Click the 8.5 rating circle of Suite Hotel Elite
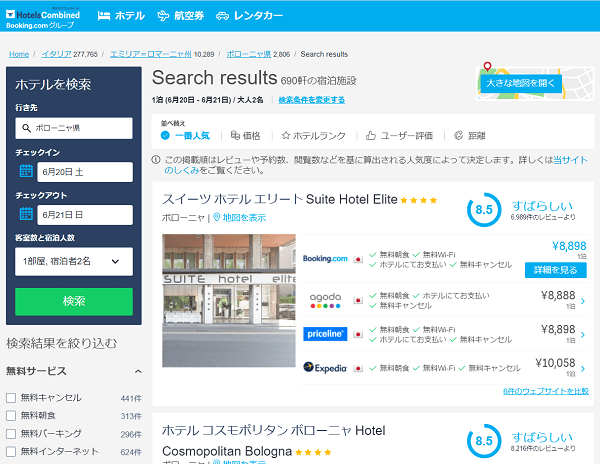Image resolution: width=600 pixels, height=464 pixels. [x=484, y=210]
